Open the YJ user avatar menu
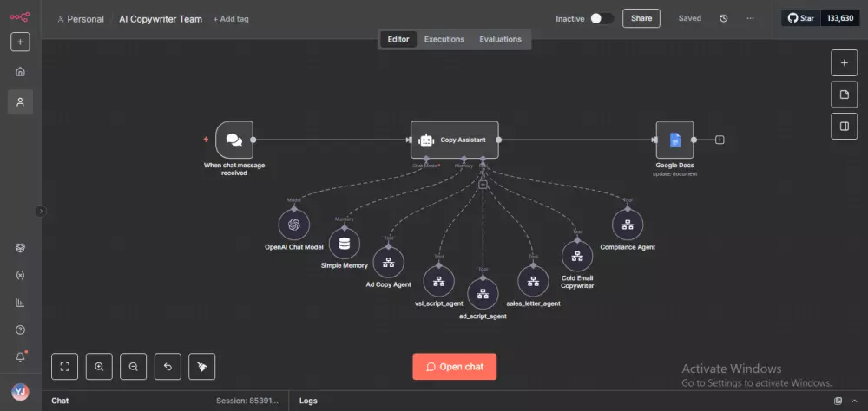Image resolution: width=868 pixels, height=411 pixels. (x=20, y=392)
